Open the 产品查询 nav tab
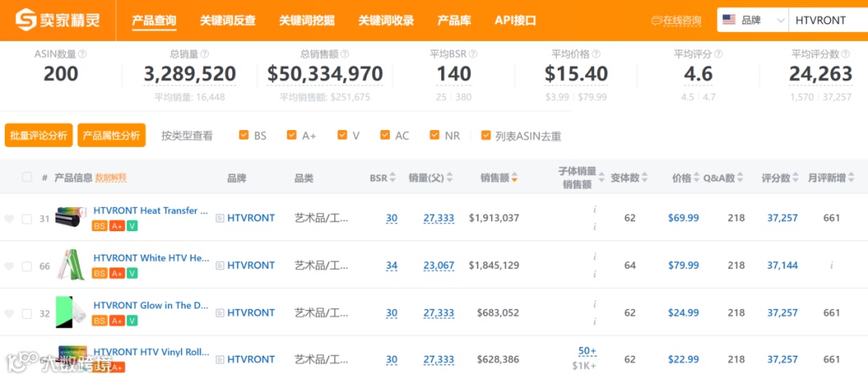The width and height of the screenshot is (868, 379). (x=154, y=21)
